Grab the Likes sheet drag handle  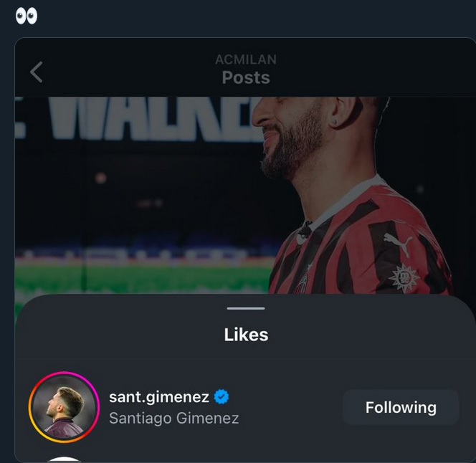click(x=246, y=308)
